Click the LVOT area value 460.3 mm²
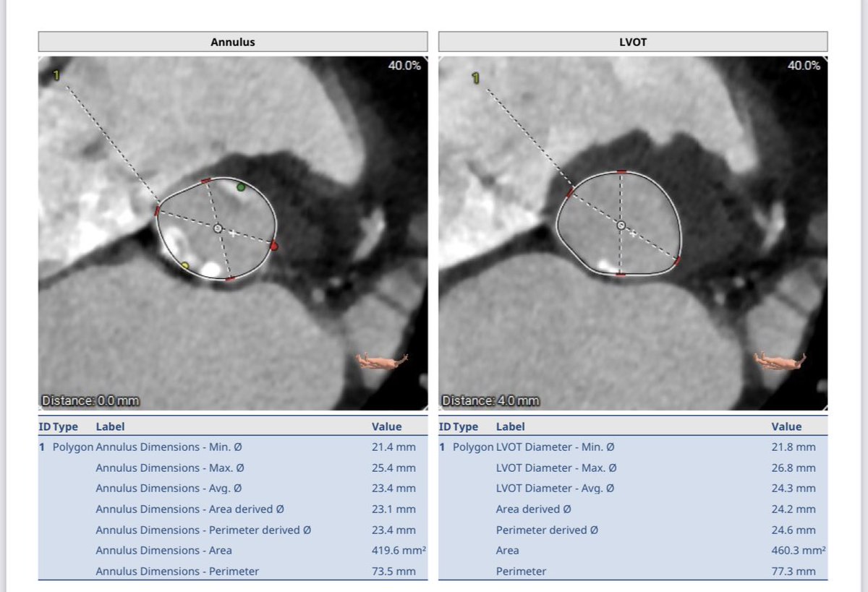868x592 pixels. click(x=799, y=550)
